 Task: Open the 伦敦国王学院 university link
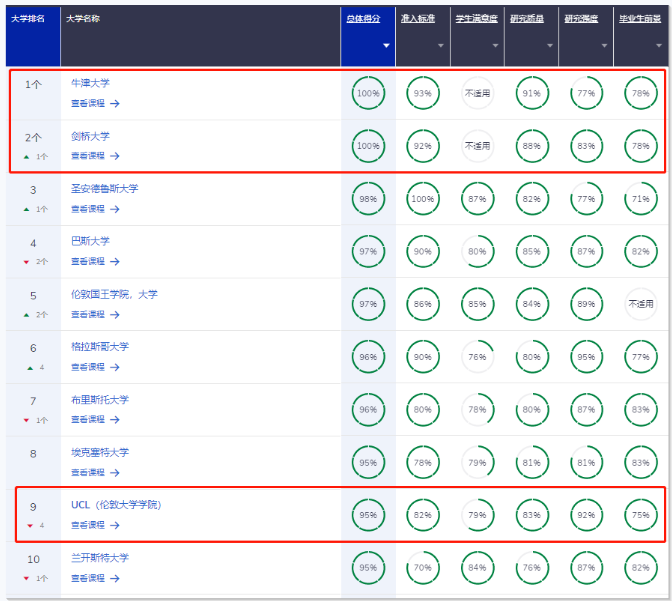point(114,294)
